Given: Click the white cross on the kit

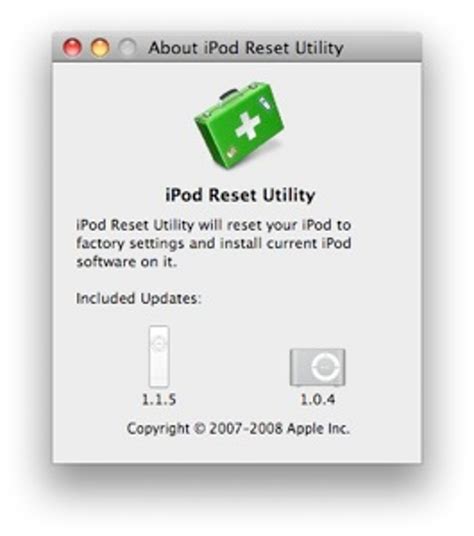Looking at the screenshot, I should tap(248, 126).
